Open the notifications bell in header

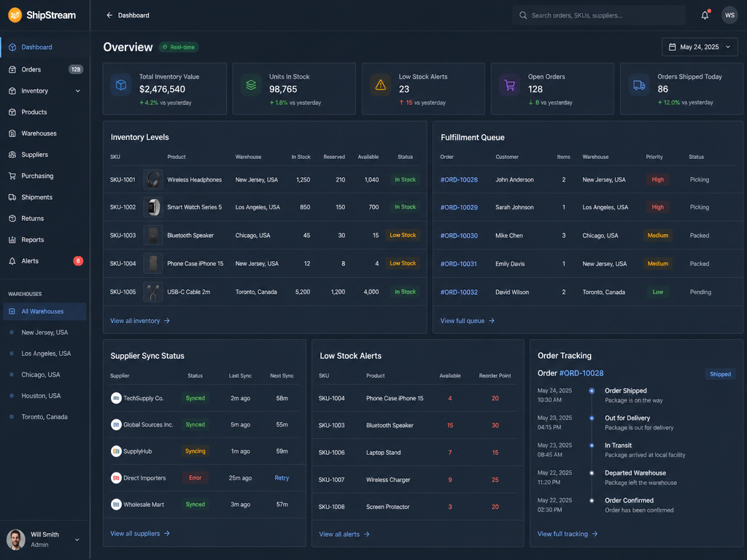pyautogui.click(x=705, y=15)
